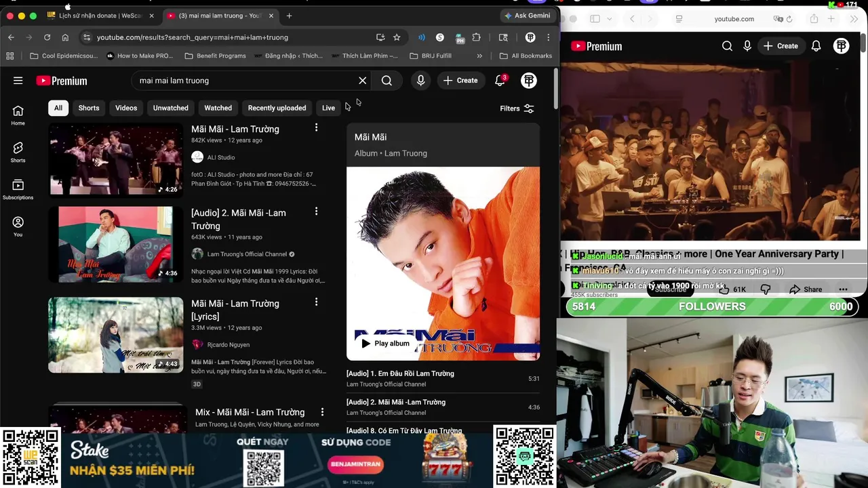
Task: Open Subscriptions in the left sidebar
Action: point(18,190)
